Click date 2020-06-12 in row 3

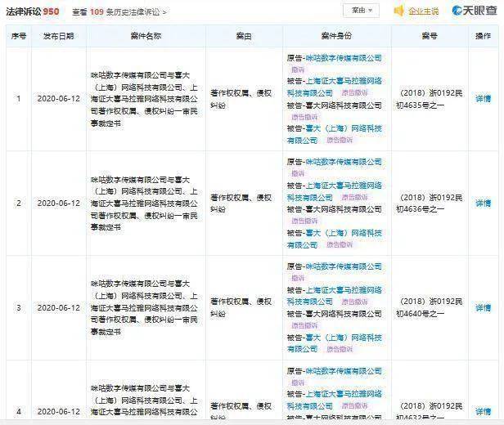click(x=59, y=308)
